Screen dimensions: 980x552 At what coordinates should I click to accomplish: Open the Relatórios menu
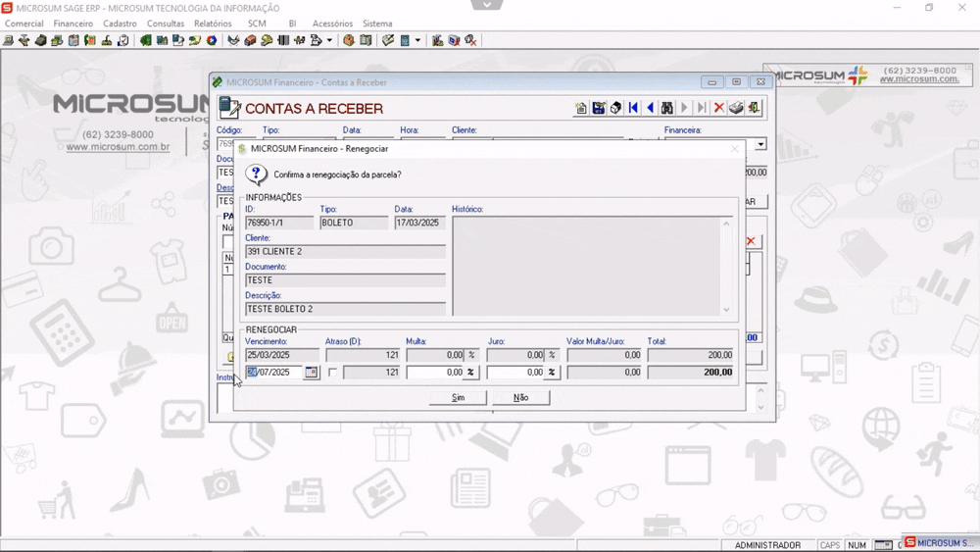point(213,24)
